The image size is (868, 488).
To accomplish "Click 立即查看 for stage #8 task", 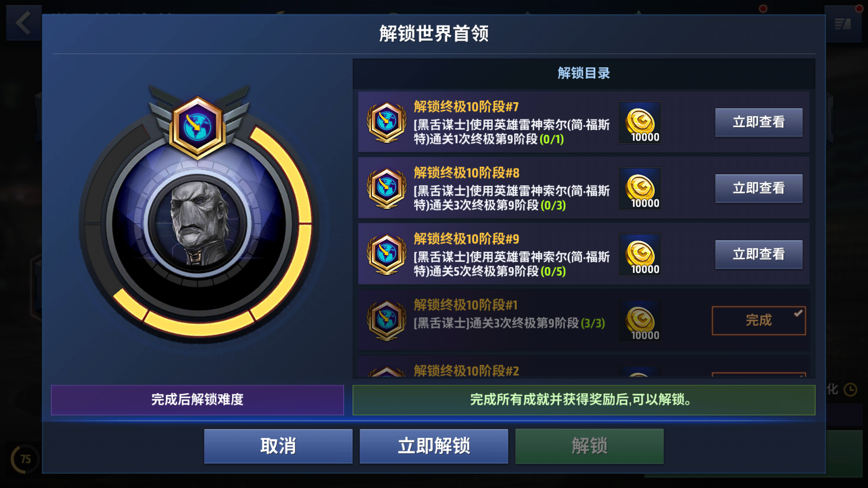I will (759, 188).
